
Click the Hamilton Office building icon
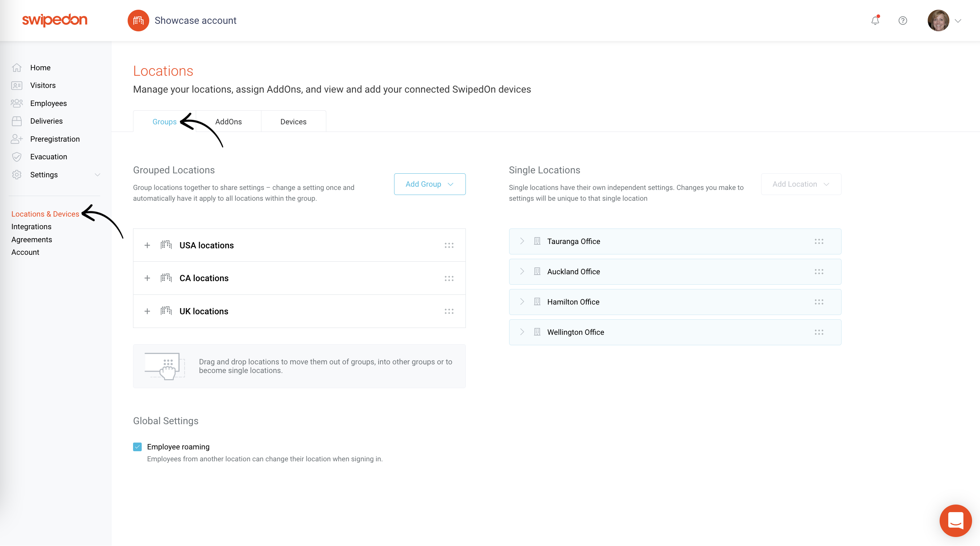point(537,302)
